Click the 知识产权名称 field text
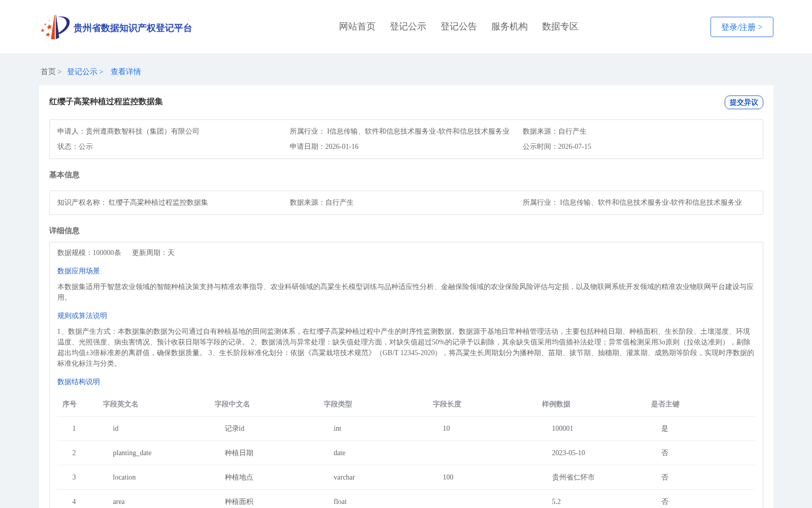The image size is (812, 508). pyautogui.click(x=132, y=202)
